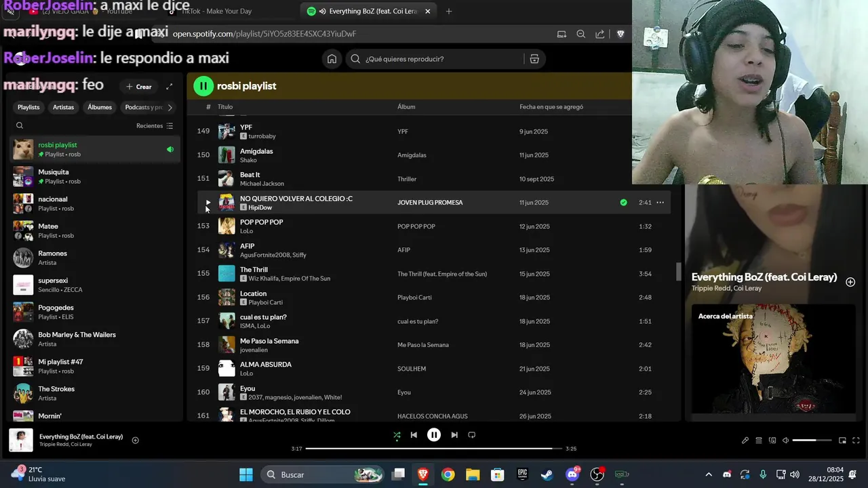868x488 pixels.
Task: Open supersexi single in library
Action: [95, 285]
